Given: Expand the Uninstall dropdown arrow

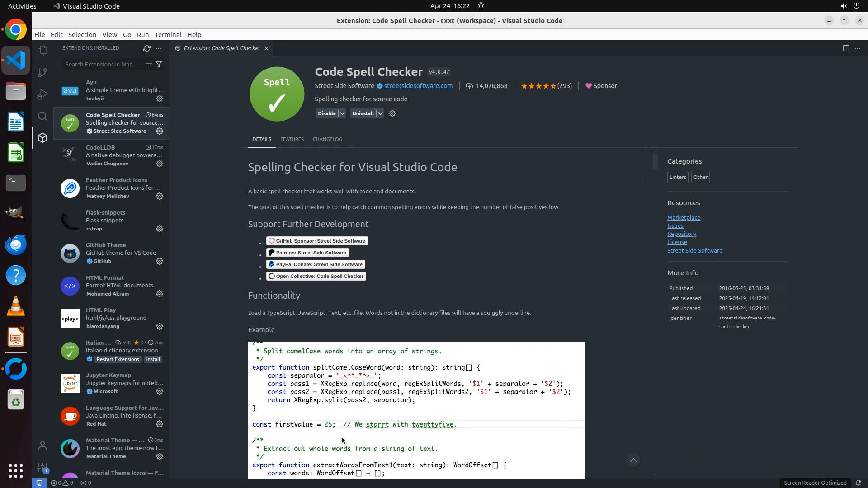Looking at the screenshot, I should 380,113.
